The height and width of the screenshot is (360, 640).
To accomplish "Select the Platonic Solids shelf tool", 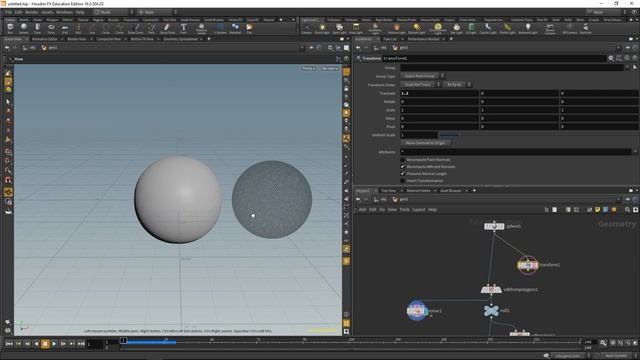I will pyautogui.click(x=201, y=28).
